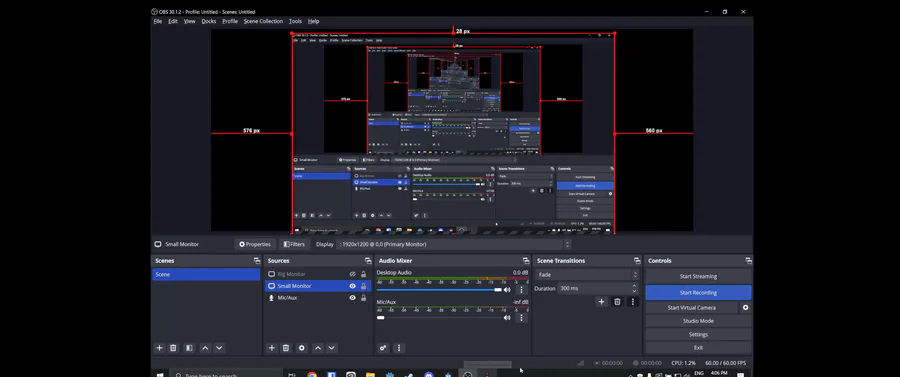Screen dimensions: 900x377
Task: Select the Scene item in Scenes list
Action: tap(206, 274)
